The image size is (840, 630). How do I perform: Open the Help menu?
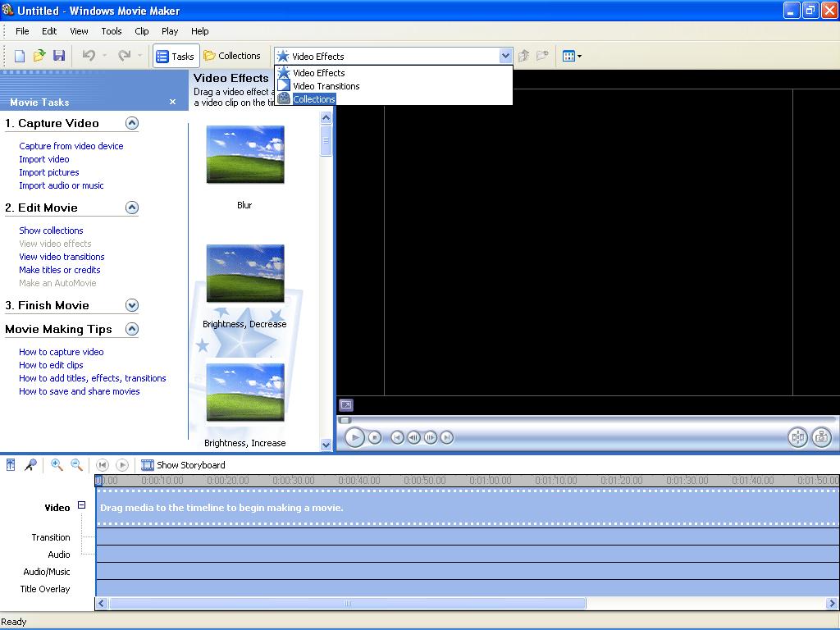[x=200, y=31]
